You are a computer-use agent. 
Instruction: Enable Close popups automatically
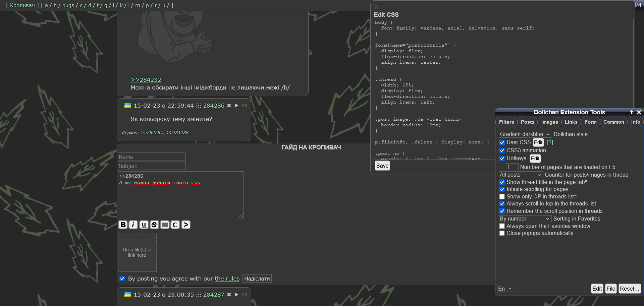point(502,233)
